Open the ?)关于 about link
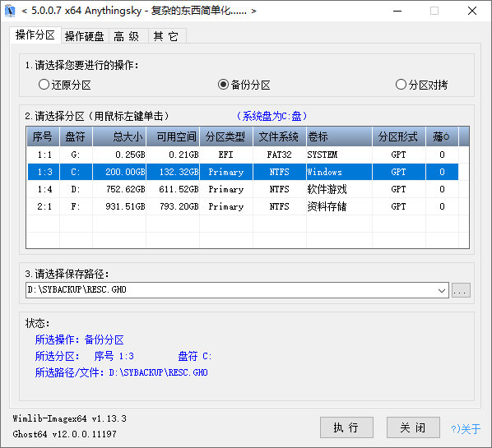Screen dimensions: 492x448 point(466,428)
